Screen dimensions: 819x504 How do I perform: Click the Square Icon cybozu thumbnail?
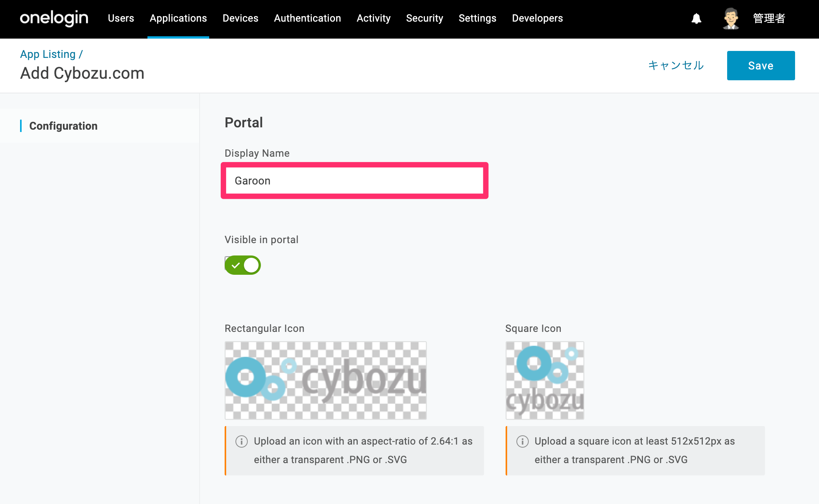coord(545,381)
